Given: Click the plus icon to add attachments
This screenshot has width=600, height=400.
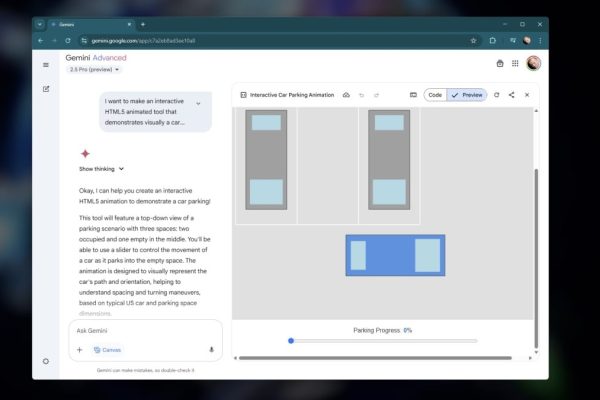Looking at the screenshot, I should pos(80,349).
